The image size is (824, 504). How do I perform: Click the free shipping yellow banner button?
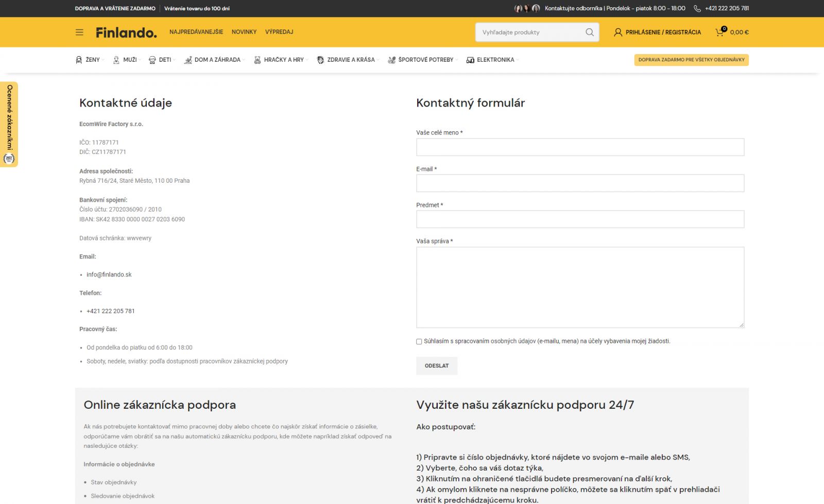pyautogui.click(x=691, y=60)
